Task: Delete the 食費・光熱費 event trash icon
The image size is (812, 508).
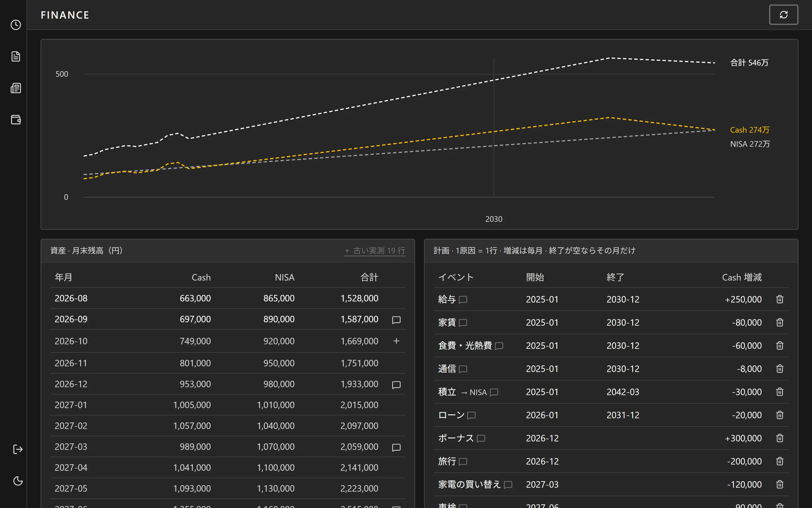Action: pyautogui.click(x=780, y=345)
